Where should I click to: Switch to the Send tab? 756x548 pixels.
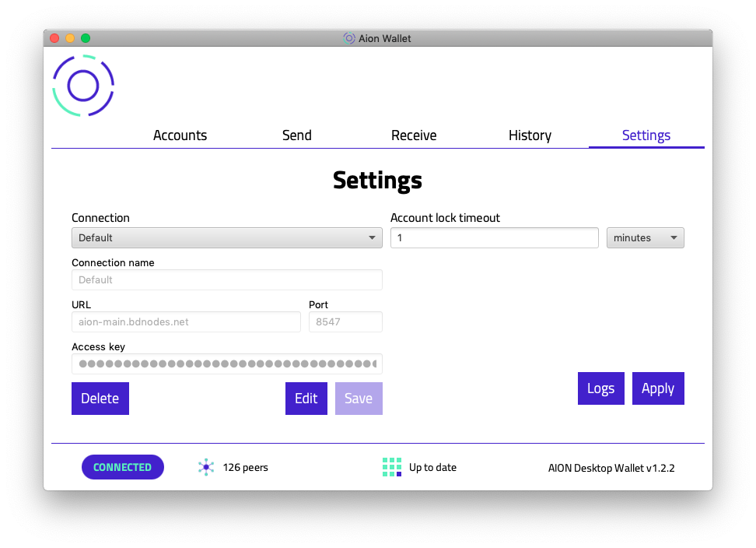297,135
